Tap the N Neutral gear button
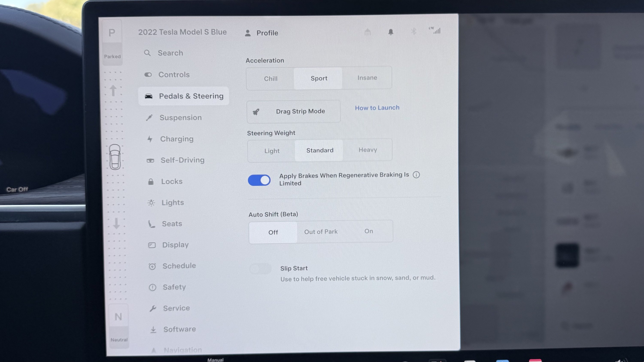The image size is (644, 362). point(119,326)
